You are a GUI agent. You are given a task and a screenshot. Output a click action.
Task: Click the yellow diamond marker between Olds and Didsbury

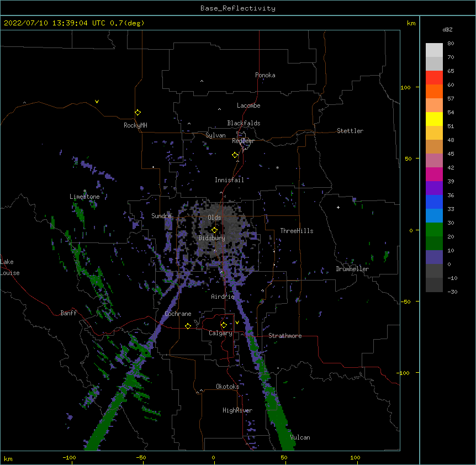(x=215, y=230)
